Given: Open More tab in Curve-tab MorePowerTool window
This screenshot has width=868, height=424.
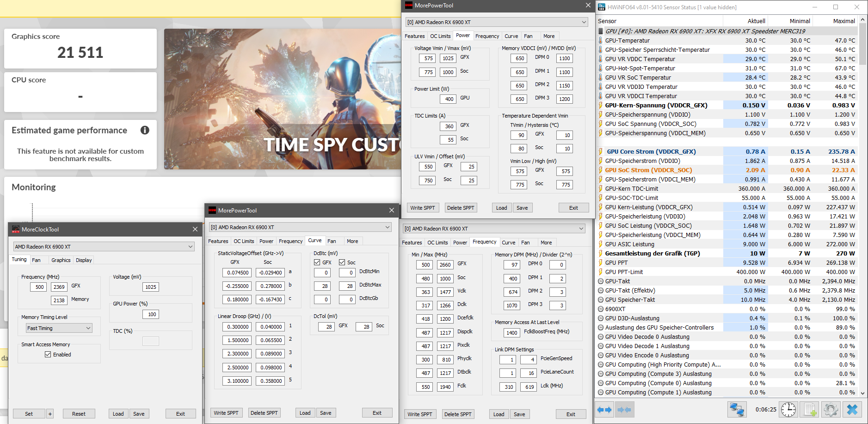Looking at the screenshot, I should pos(352,241).
